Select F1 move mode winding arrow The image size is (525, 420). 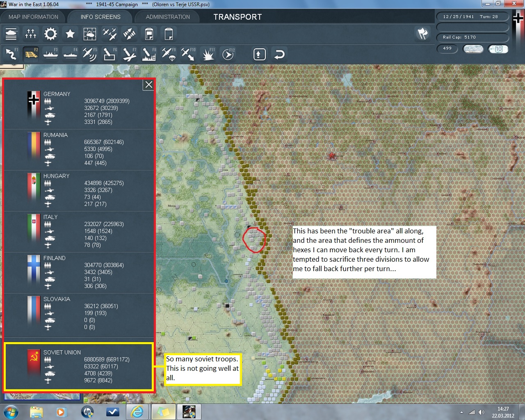(x=11, y=54)
